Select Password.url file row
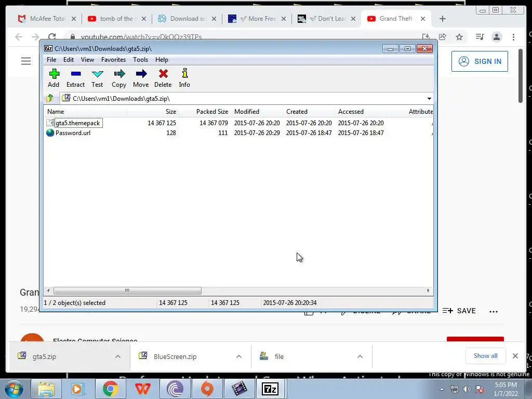This screenshot has height=399, width=532. pyautogui.click(x=239, y=133)
